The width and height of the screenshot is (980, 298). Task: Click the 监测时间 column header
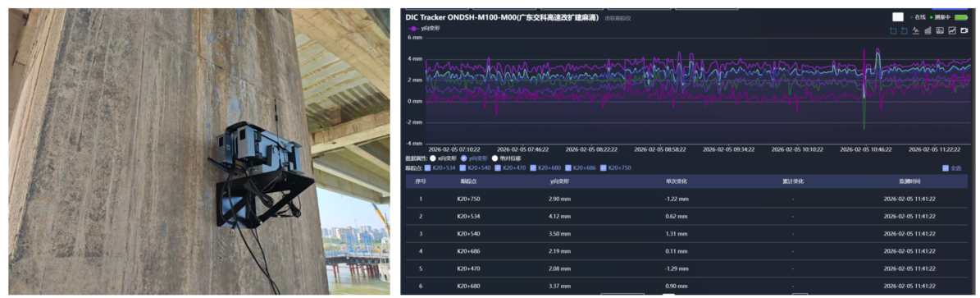[x=909, y=181]
